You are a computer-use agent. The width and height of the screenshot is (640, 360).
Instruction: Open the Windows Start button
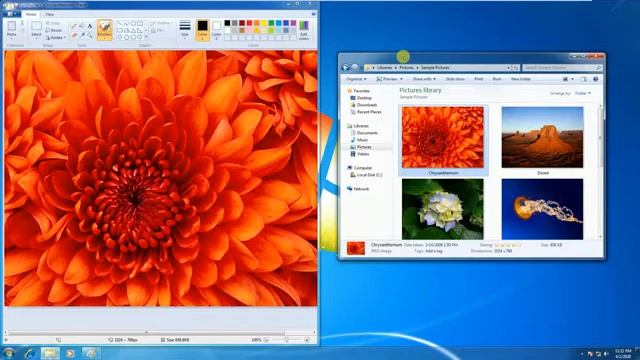9,353
